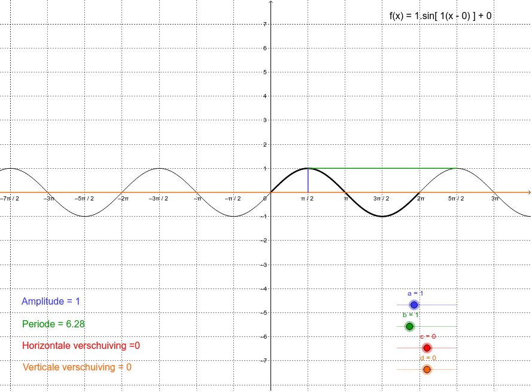Click the red label c = 0
The height and width of the screenshot is (392, 532).
pyautogui.click(x=427, y=337)
